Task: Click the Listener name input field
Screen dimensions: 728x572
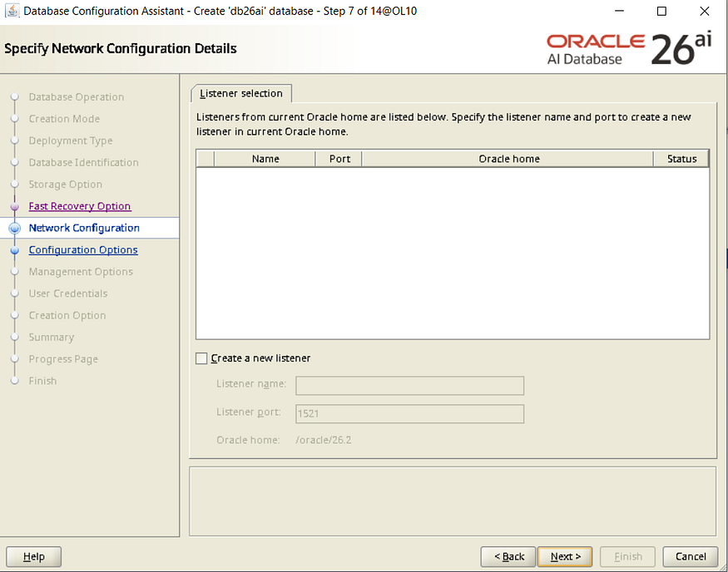Action: tap(409, 386)
